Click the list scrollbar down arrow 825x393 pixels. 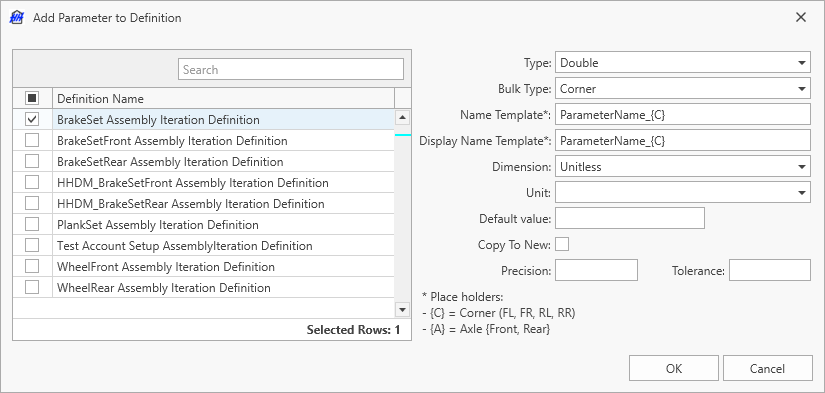tap(403, 310)
